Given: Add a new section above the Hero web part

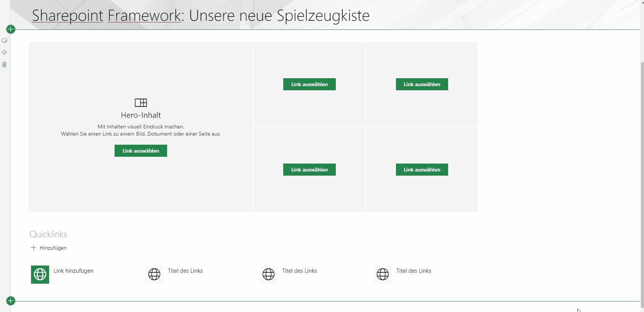Looking at the screenshot, I should pyautogui.click(x=11, y=29).
